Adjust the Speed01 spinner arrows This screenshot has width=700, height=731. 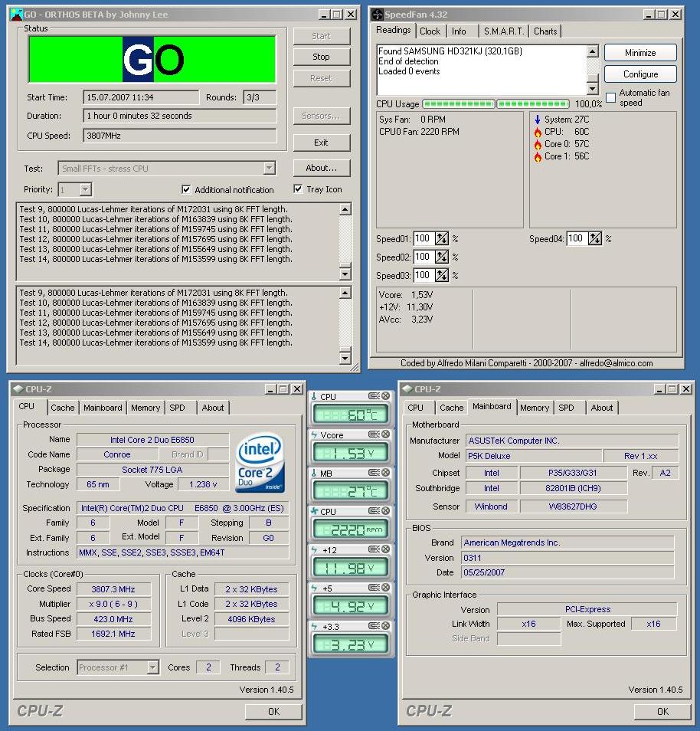441,238
